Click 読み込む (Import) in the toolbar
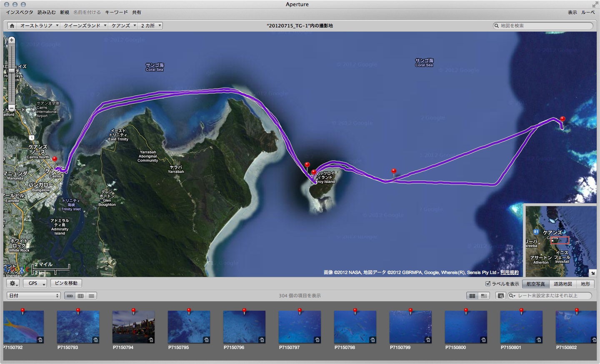 [x=47, y=12]
